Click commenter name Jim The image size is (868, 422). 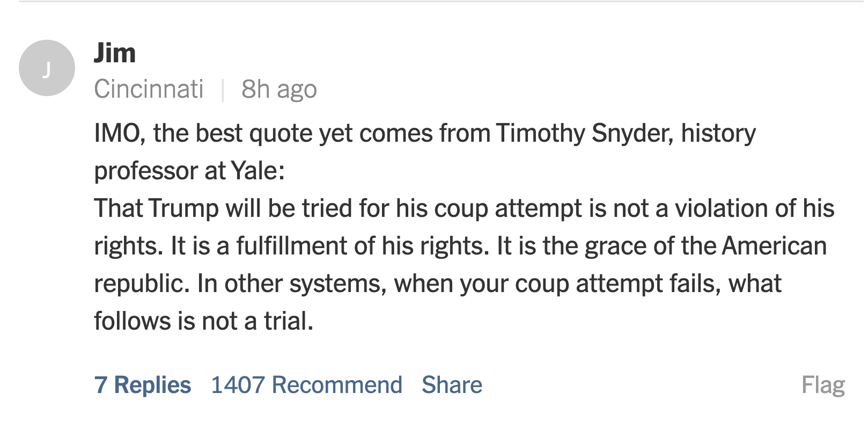(x=115, y=53)
